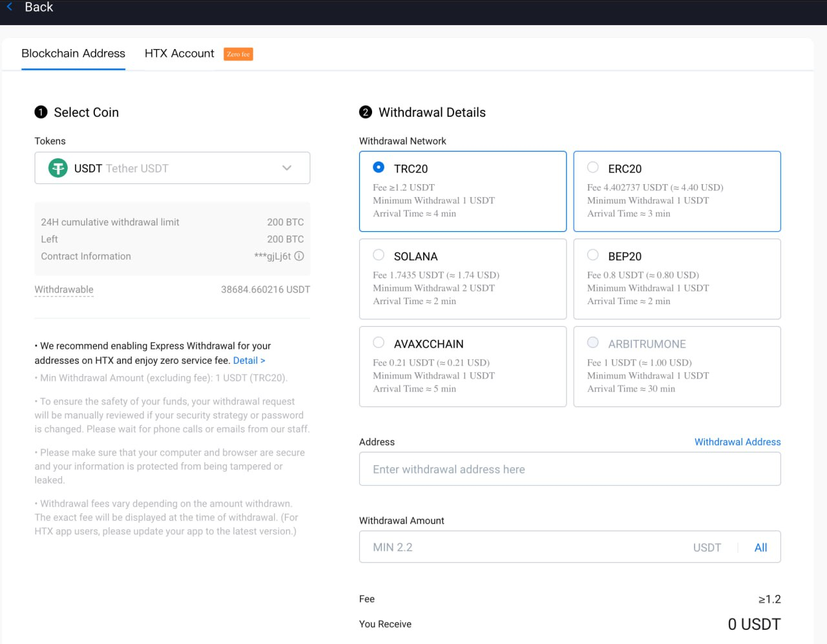Click All to withdraw full balance
The image size is (827, 644).
[760, 547]
